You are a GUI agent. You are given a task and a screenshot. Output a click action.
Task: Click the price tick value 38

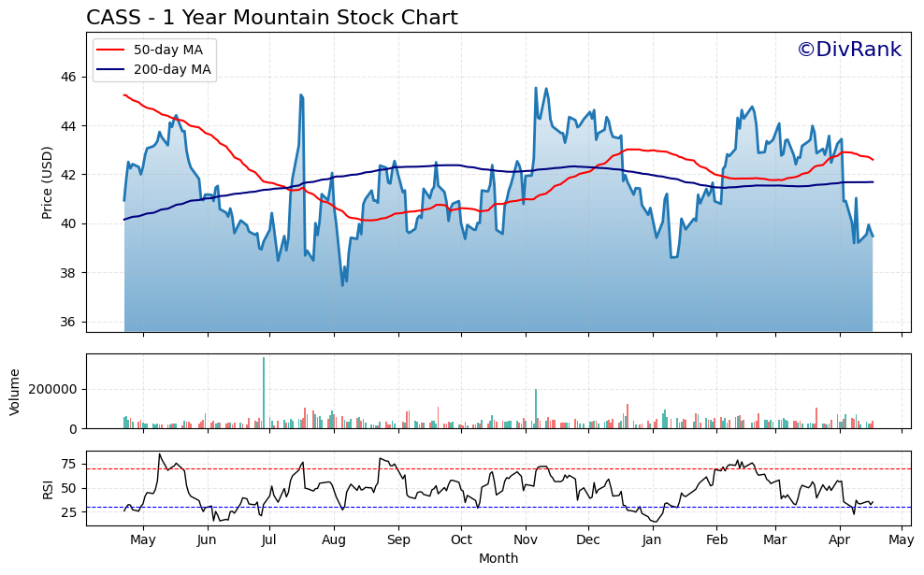point(68,273)
